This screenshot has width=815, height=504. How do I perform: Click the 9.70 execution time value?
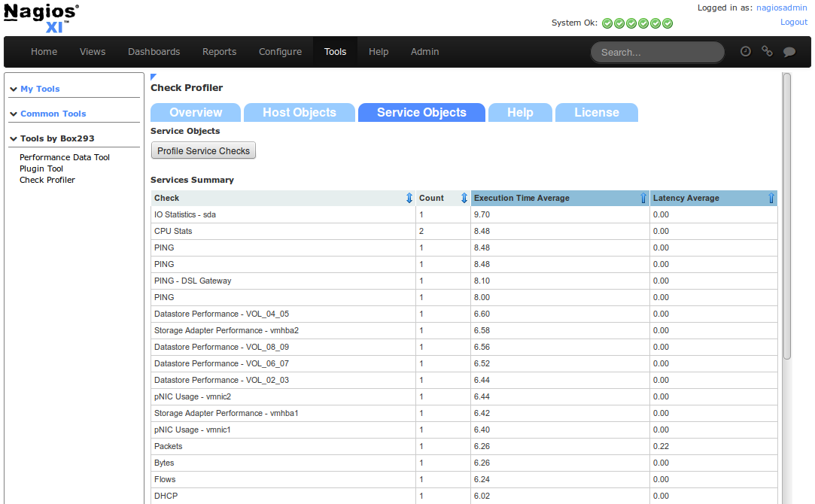(482, 214)
